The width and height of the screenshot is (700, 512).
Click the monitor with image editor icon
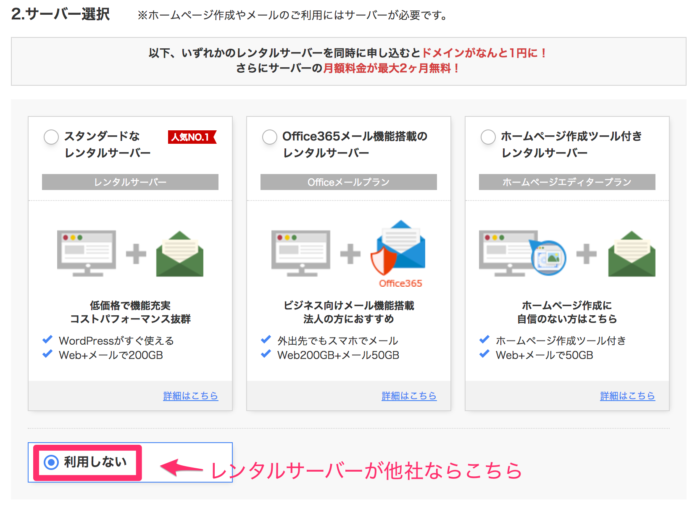[522, 253]
